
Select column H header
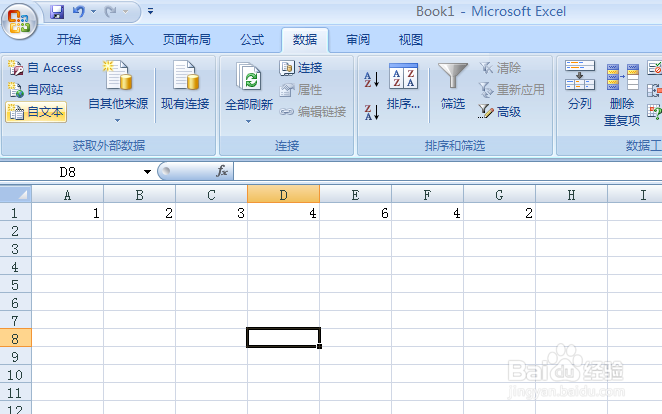[571, 195]
